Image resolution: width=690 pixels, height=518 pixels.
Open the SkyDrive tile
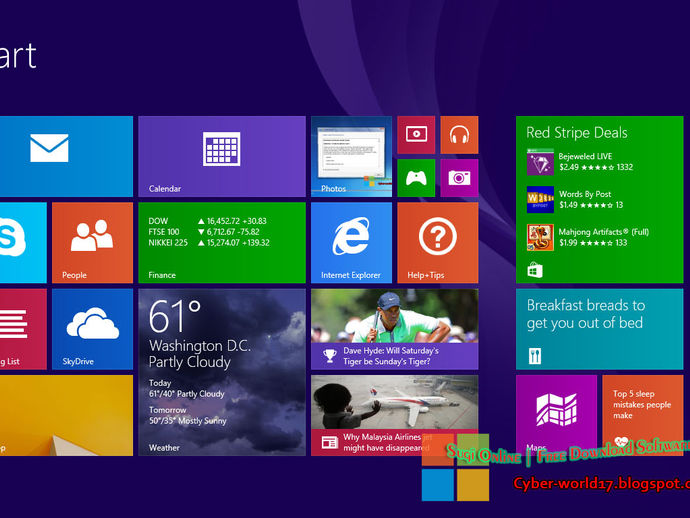92,329
